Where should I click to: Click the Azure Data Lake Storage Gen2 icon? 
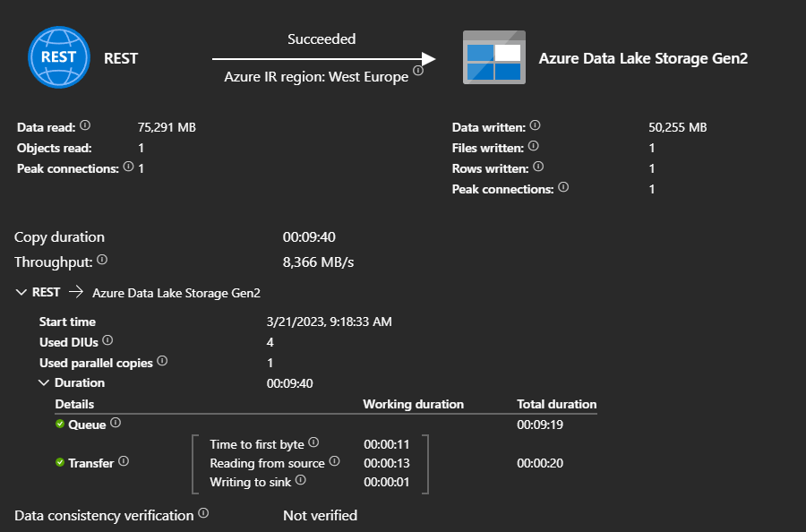(x=494, y=57)
